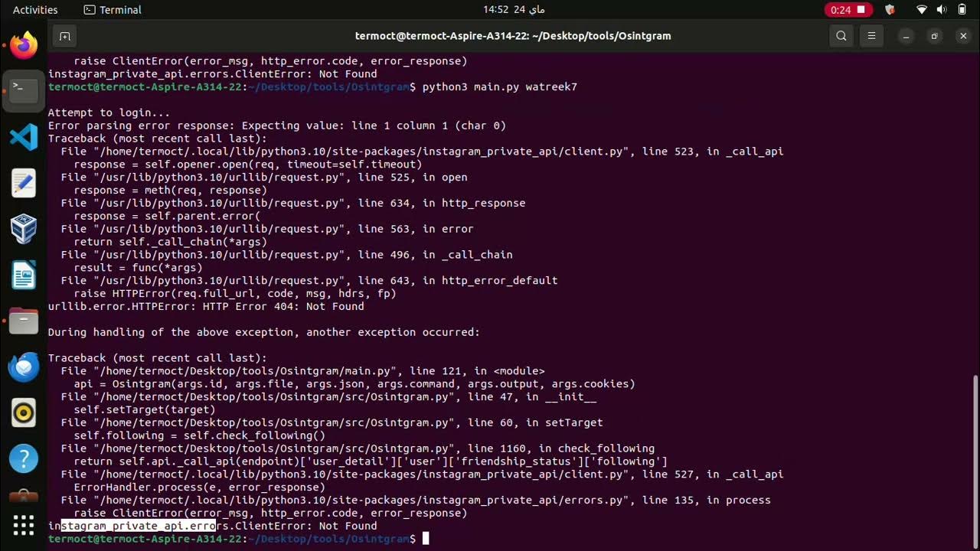Screen dimensions: 980x551
Task: Click 'self.following = self.check_following()' line
Action: [x=200, y=435]
